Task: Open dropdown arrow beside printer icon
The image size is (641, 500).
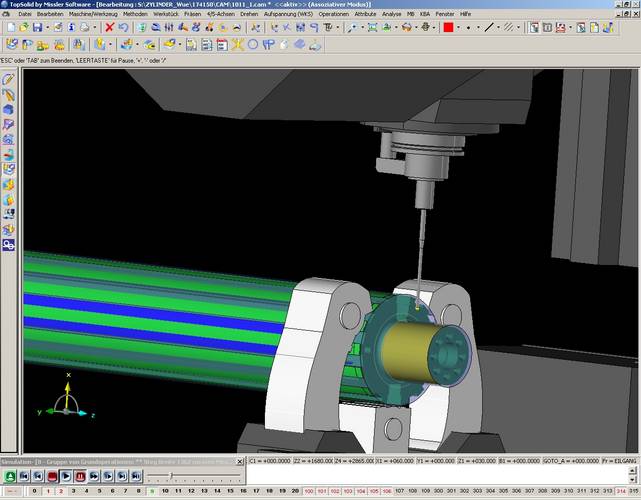Action: click(x=94, y=27)
